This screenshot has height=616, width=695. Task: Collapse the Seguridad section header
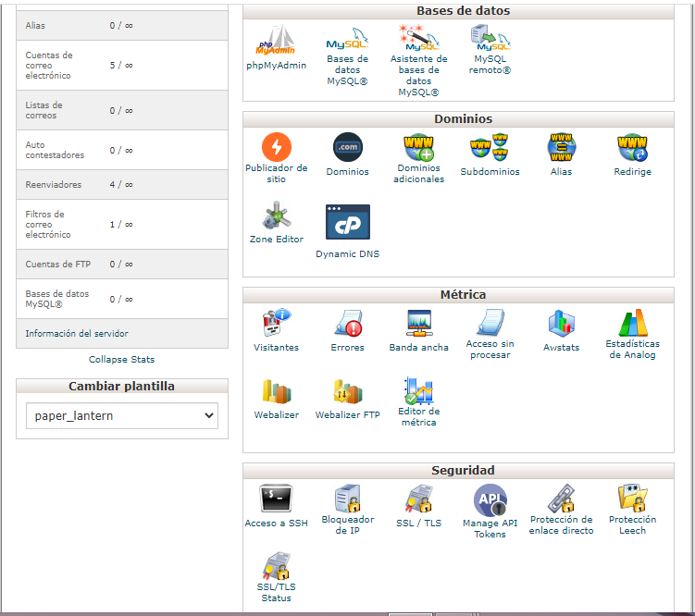[463, 471]
